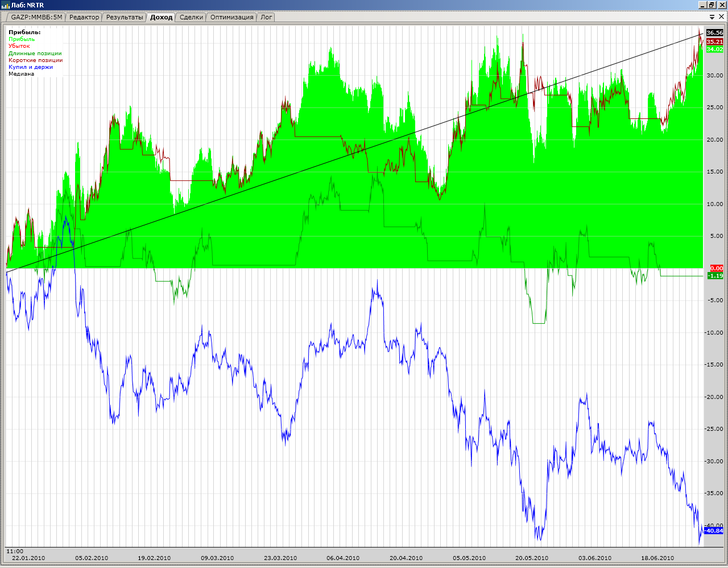Click the black 36.56 value marker
The image size is (728, 568).
pyautogui.click(x=715, y=33)
